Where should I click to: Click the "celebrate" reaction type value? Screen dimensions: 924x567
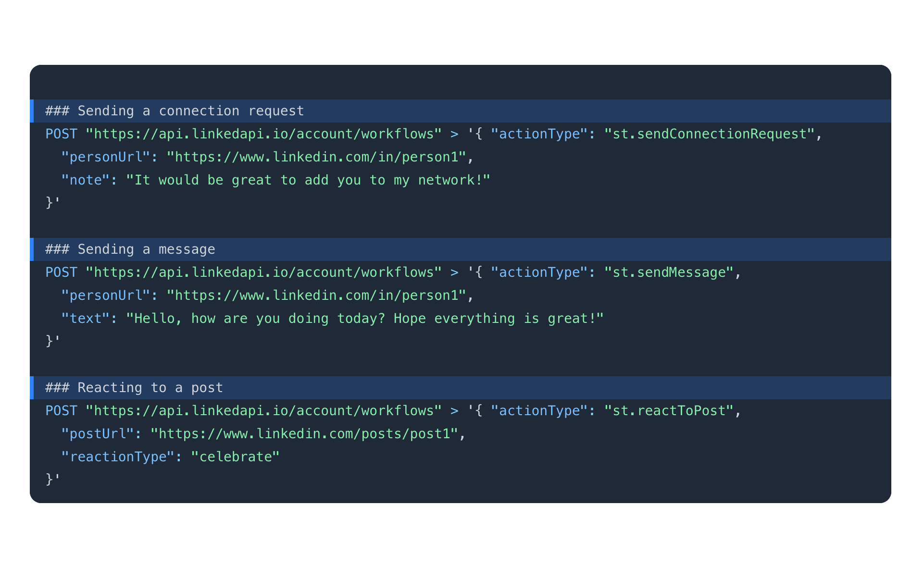[235, 457]
